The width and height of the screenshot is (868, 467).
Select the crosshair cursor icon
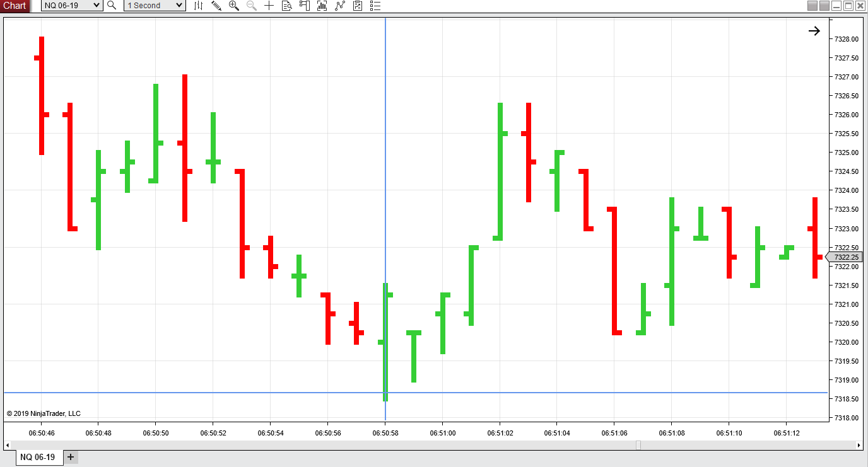point(269,6)
